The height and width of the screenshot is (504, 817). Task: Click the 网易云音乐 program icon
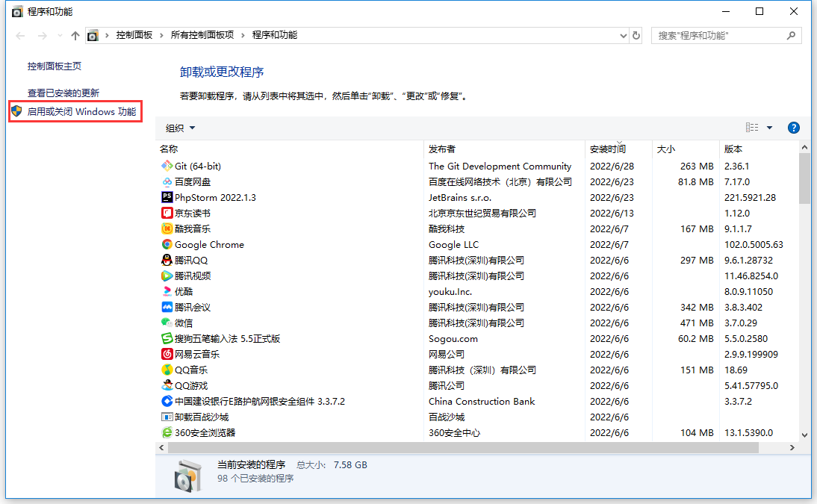click(x=167, y=354)
